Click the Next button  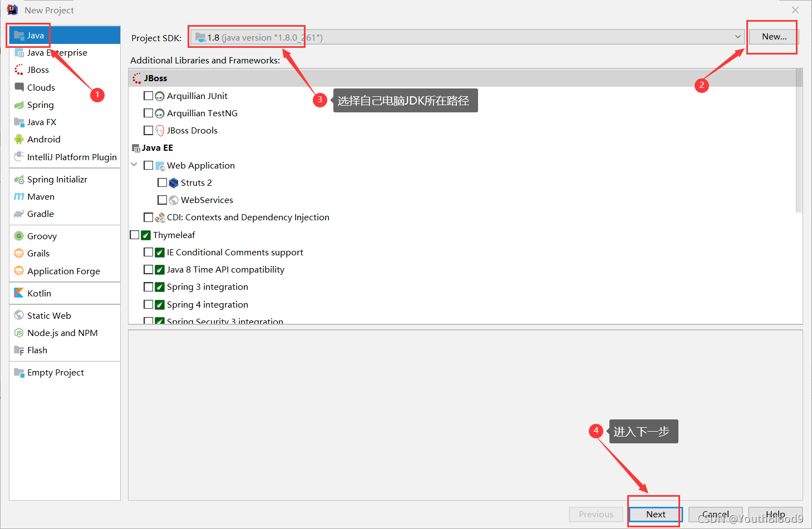pyautogui.click(x=655, y=515)
